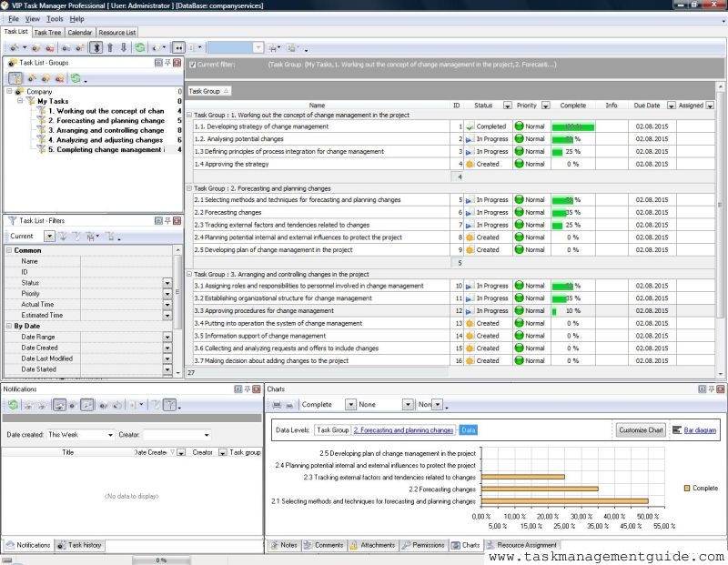Click the move task up arrow icon
728x565 pixels.
[x=110, y=47]
